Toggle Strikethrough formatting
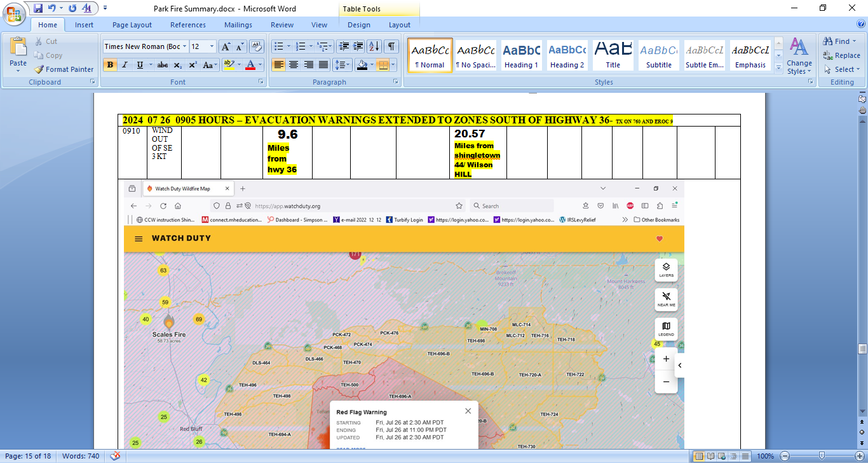Viewport: 868px width, 463px height. coord(163,65)
